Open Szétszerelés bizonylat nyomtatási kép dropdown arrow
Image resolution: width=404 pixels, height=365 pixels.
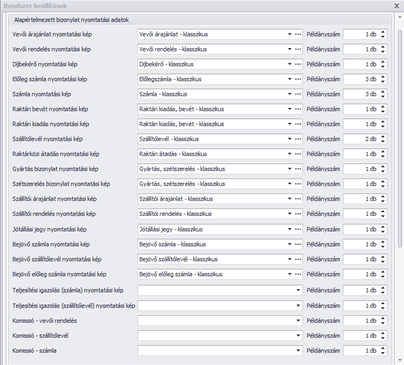(x=289, y=184)
